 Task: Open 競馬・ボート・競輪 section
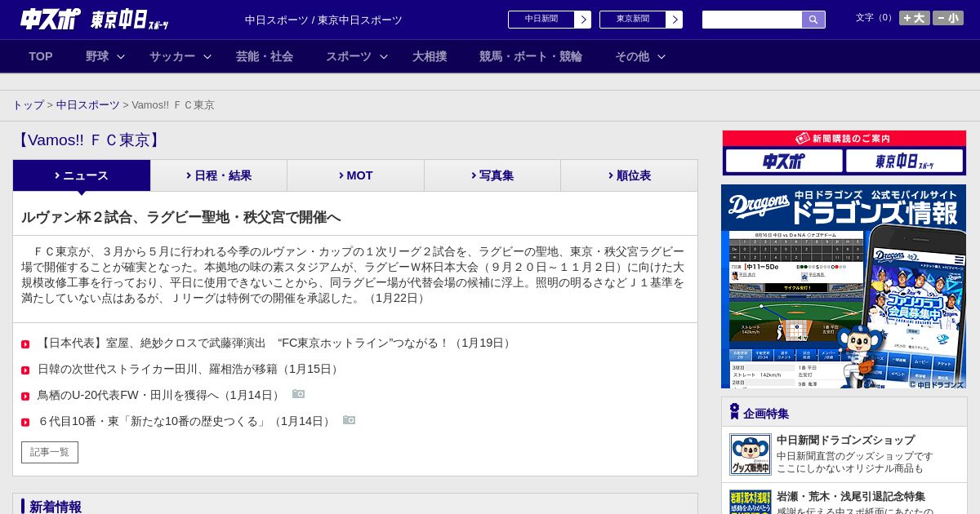pyautogui.click(x=531, y=56)
